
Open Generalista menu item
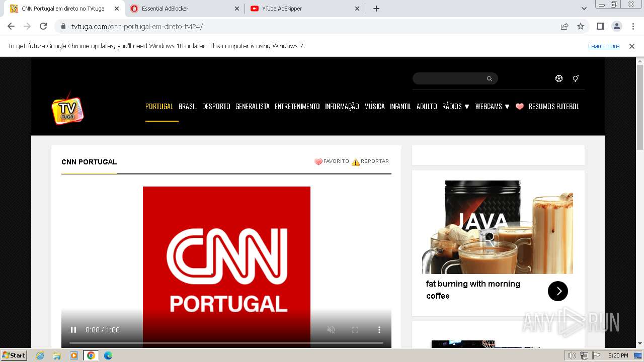pyautogui.click(x=253, y=107)
